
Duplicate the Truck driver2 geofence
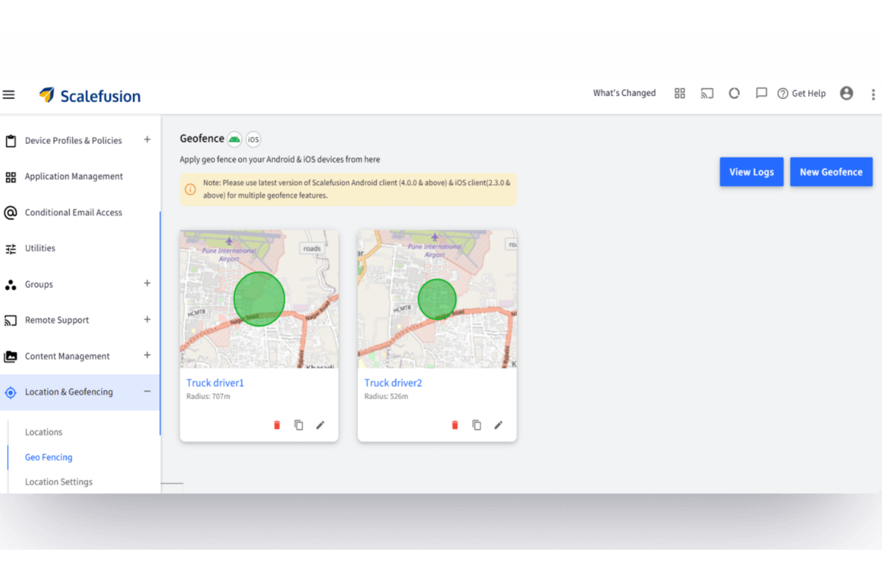pos(477,425)
